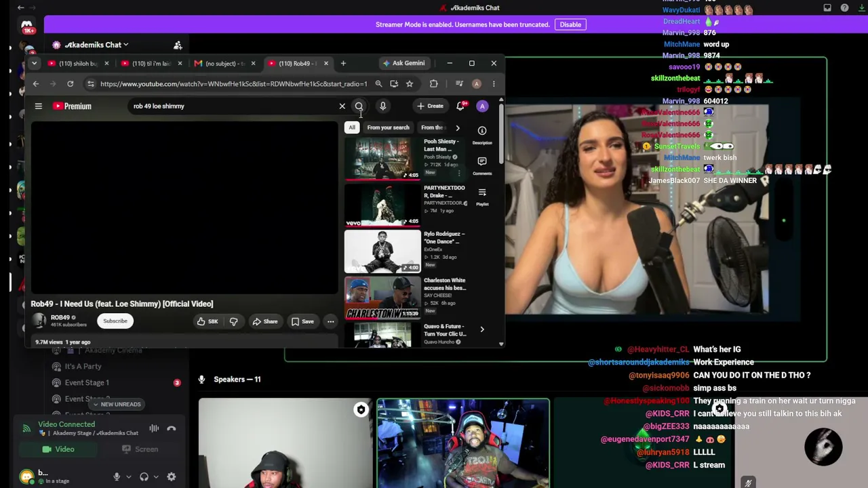
Task: Zoom the page via address bar magnifier
Action: (x=378, y=84)
